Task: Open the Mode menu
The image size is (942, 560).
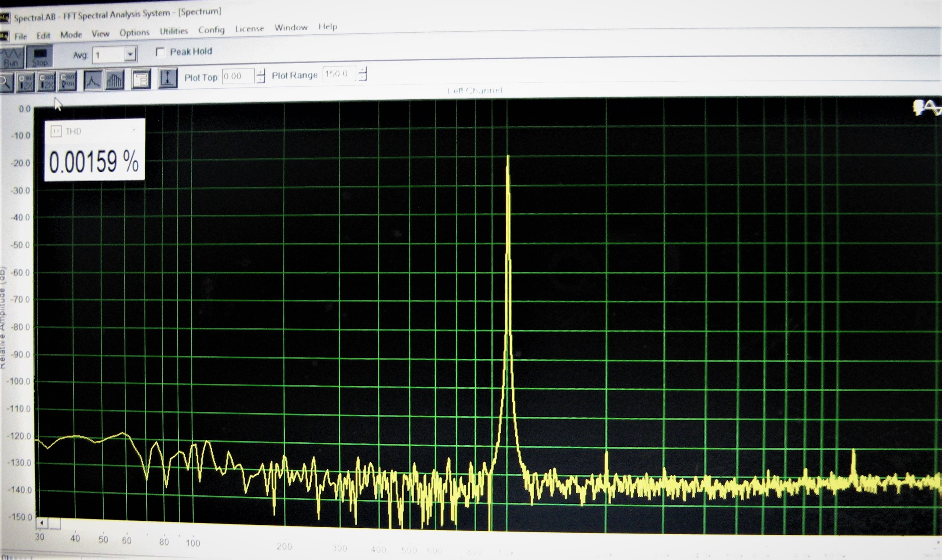Action: pyautogui.click(x=71, y=35)
